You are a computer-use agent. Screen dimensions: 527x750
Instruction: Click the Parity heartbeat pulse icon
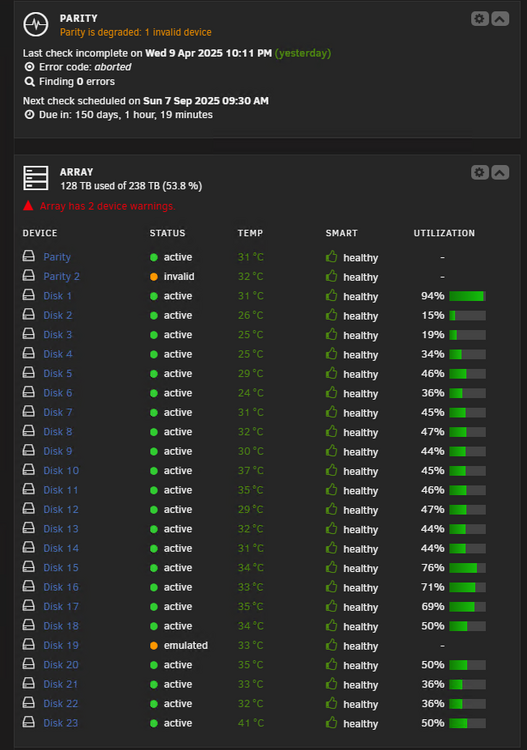[36, 24]
